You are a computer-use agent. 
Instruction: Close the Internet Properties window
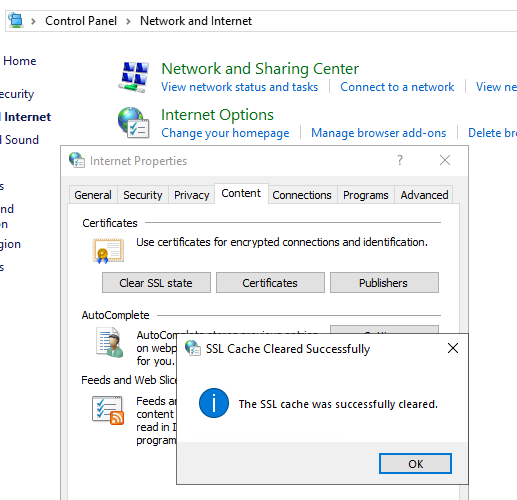[445, 160]
